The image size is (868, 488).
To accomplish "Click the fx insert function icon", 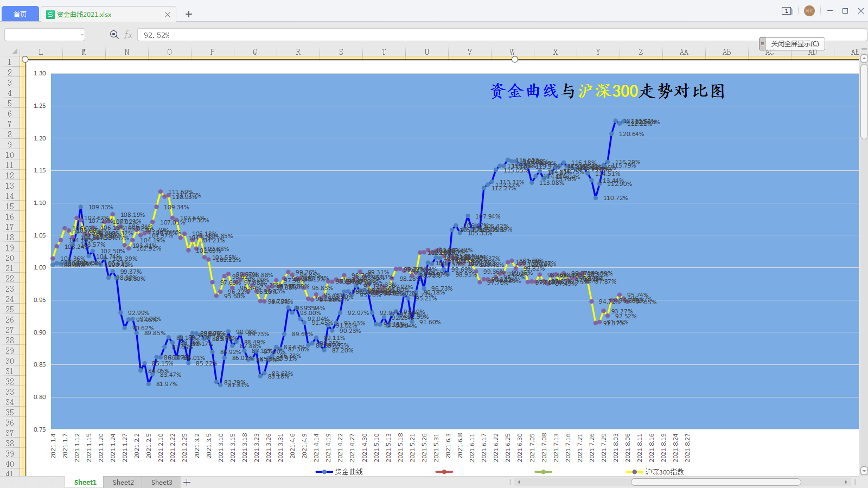I will point(129,35).
